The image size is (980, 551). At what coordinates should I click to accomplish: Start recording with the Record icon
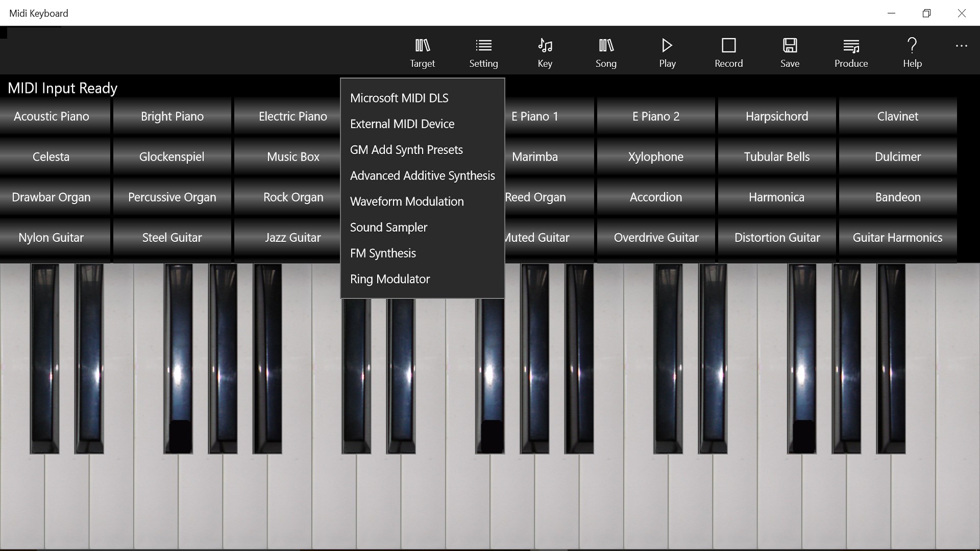point(728,46)
